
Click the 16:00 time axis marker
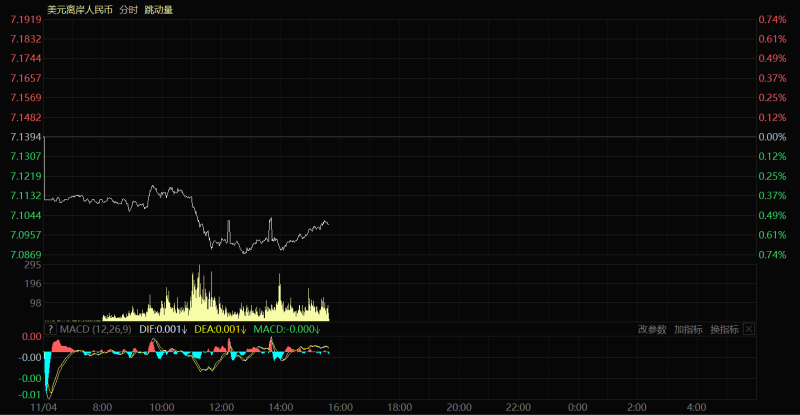click(x=340, y=407)
